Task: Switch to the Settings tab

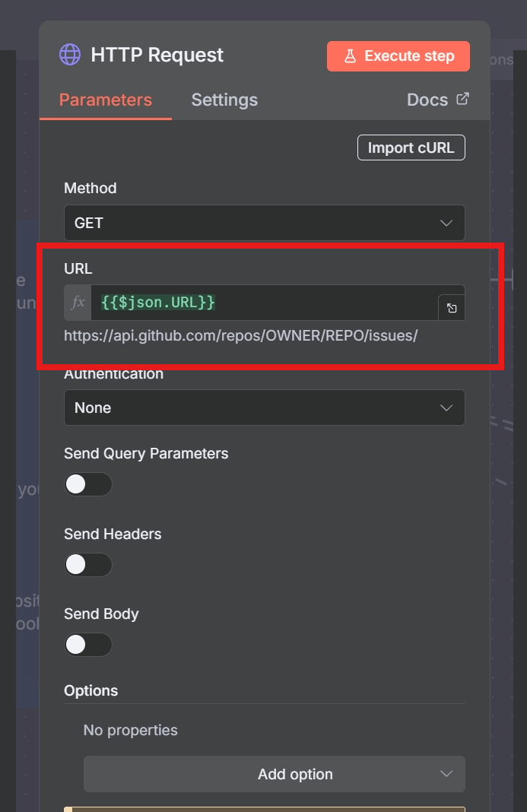Action: [x=224, y=100]
